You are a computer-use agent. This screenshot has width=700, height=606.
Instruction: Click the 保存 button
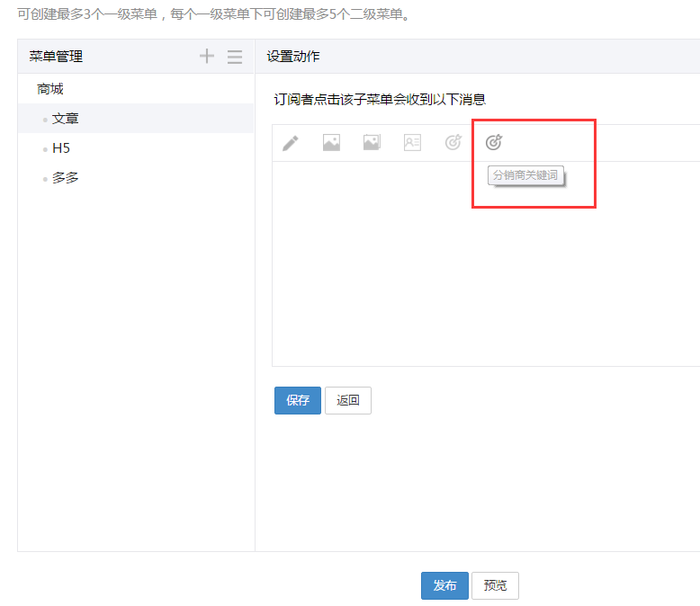coord(298,401)
